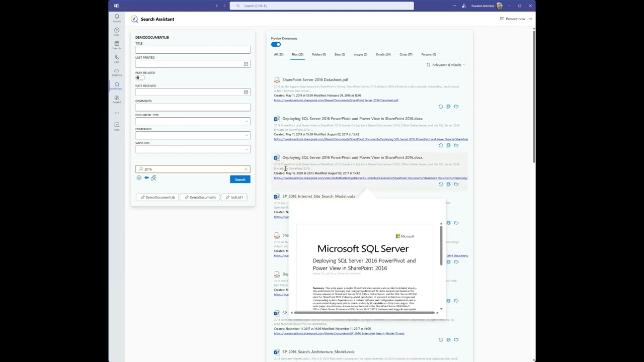Viewport: 644px width, 362px height.
Task: Select the testList1 pinned button
Action: pos(234,197)
